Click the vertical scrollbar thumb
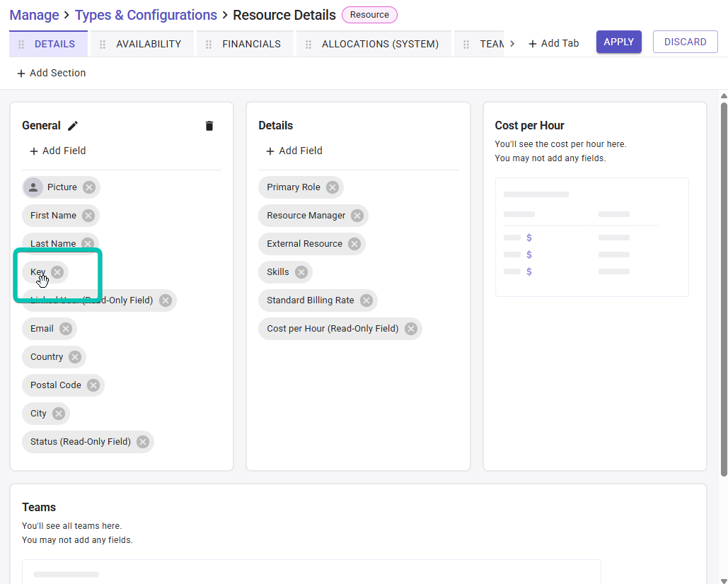 [x=724, y=288]
